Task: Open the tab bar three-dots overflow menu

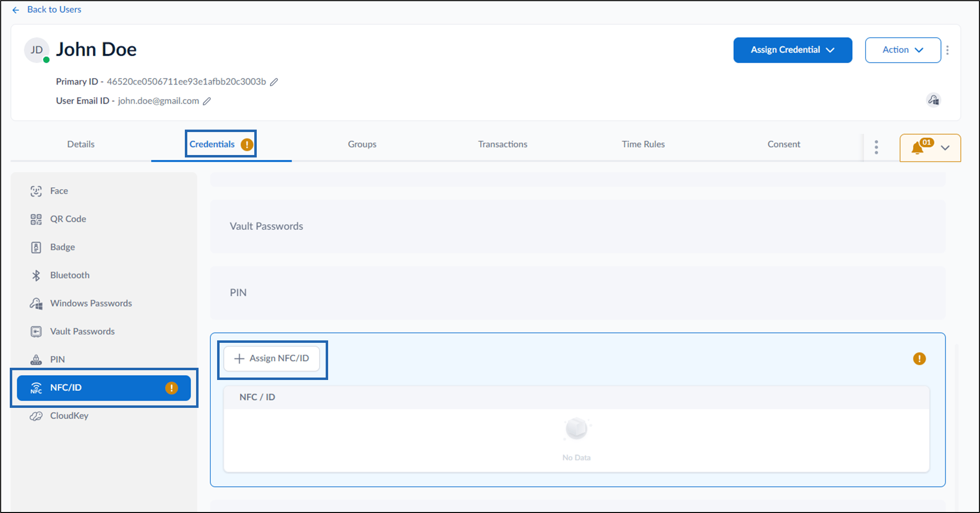Action: [x=876, y=147]
